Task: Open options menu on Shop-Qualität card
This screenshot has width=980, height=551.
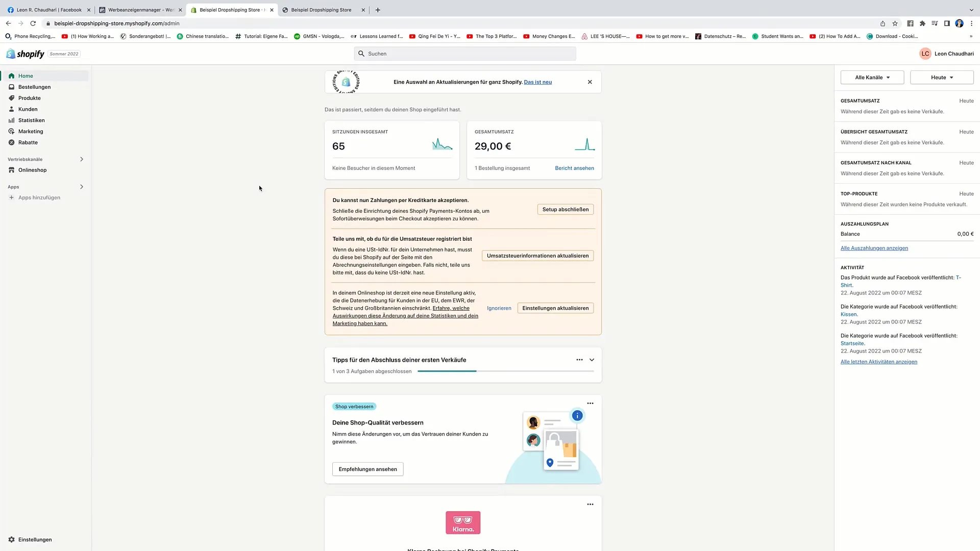Action: (x=590, y=403)
